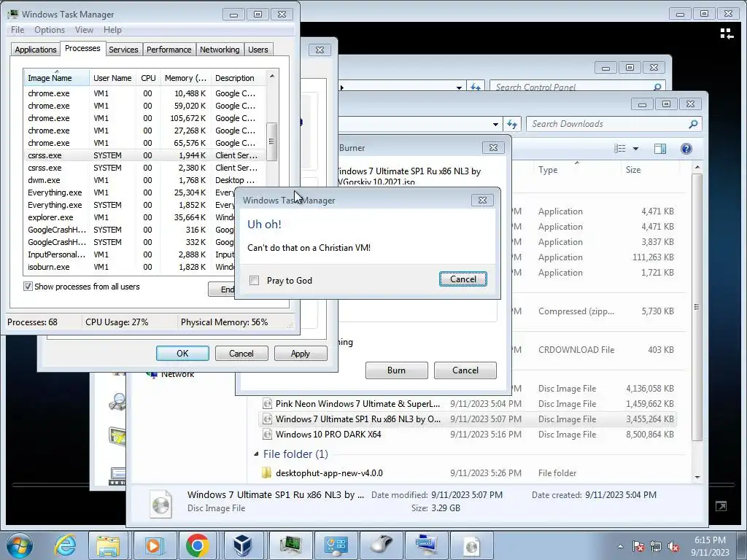Click the Downloads window vertical scrollbar
Image resolution: width=747 pixels, height=560 pixels.
click(x=697, y=307)
